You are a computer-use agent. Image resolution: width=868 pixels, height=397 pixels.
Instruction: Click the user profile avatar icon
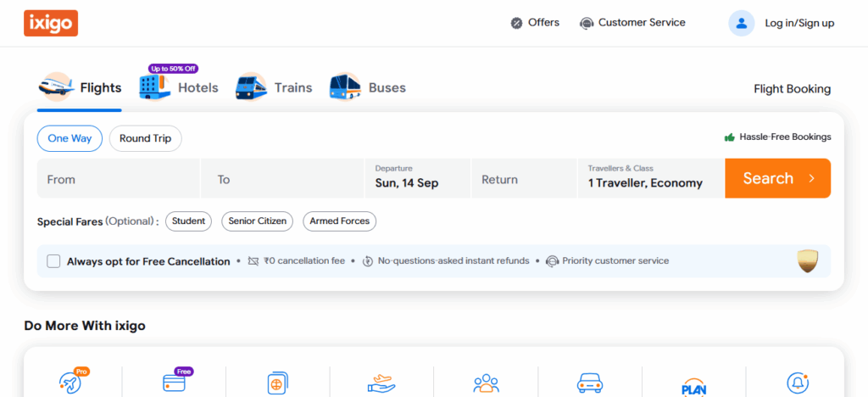pos(741,23)
